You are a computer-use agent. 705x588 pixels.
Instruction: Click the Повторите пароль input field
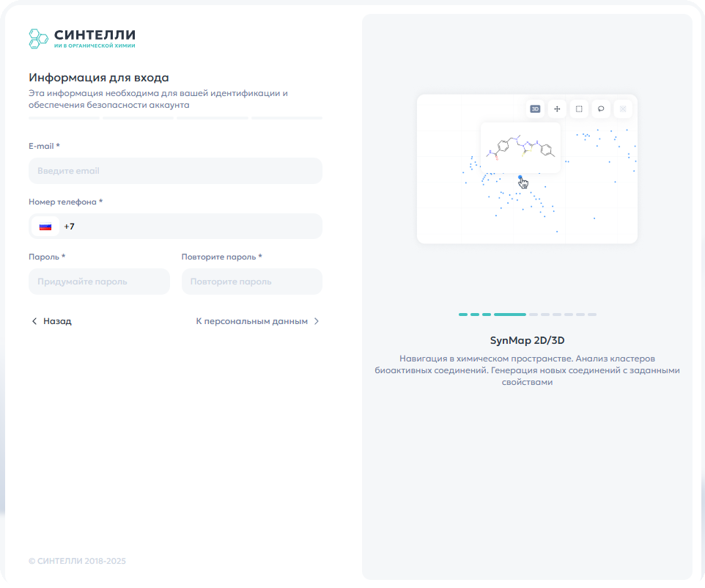click(252, 282)
